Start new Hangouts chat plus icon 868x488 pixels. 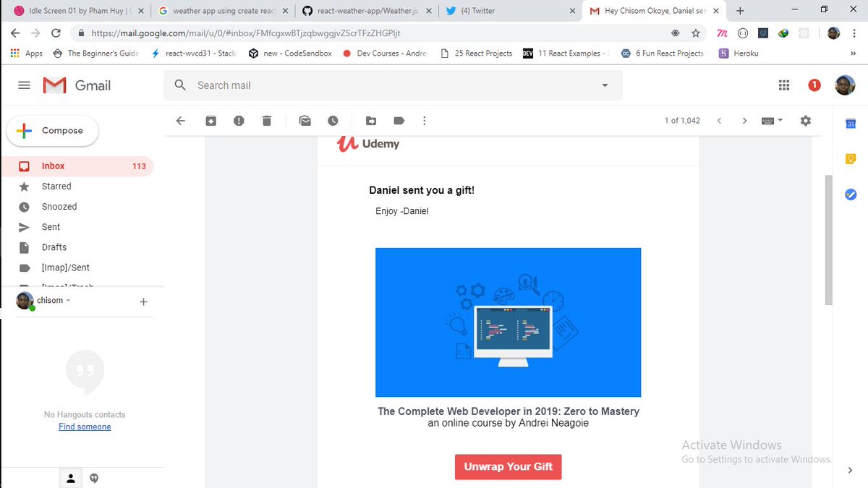click(x=143, y=301)
